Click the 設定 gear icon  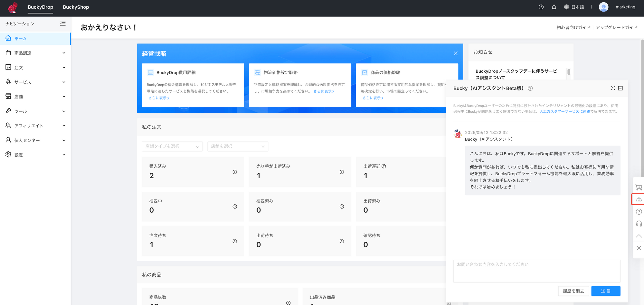point(8,154)
